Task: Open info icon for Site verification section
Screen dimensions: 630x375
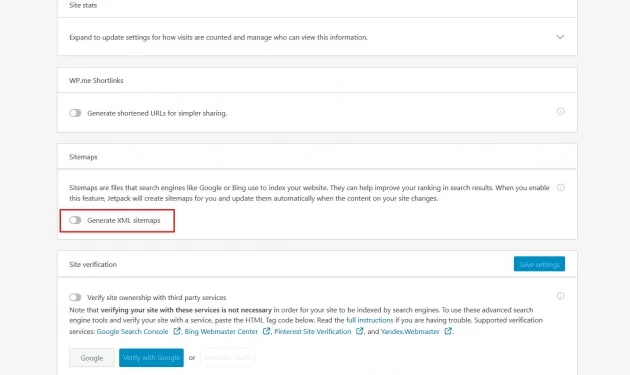Action: 560,296
